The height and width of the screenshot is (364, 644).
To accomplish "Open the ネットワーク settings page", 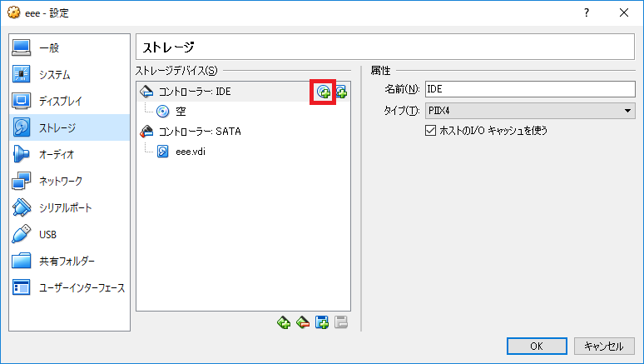I will click(x=69, y=181).
